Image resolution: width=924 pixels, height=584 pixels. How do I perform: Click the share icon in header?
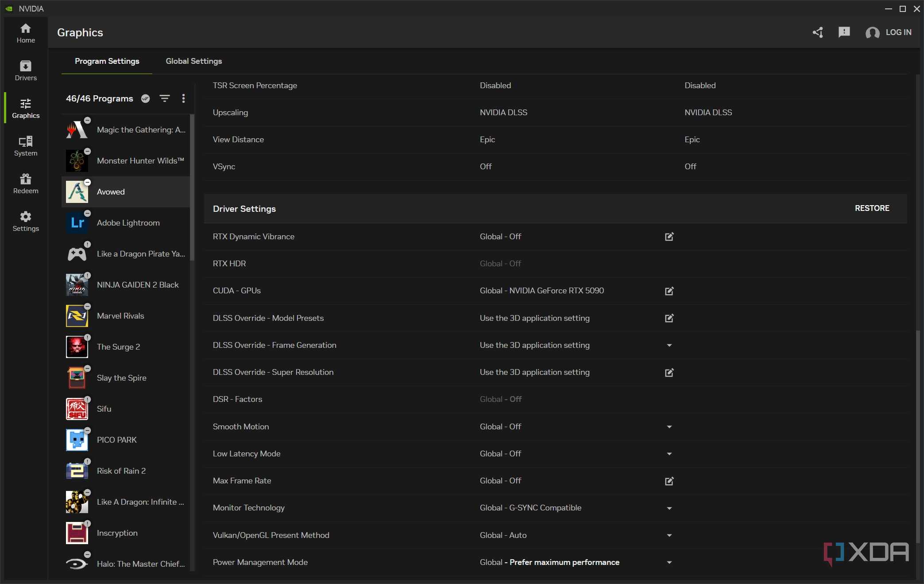point(818,32)
